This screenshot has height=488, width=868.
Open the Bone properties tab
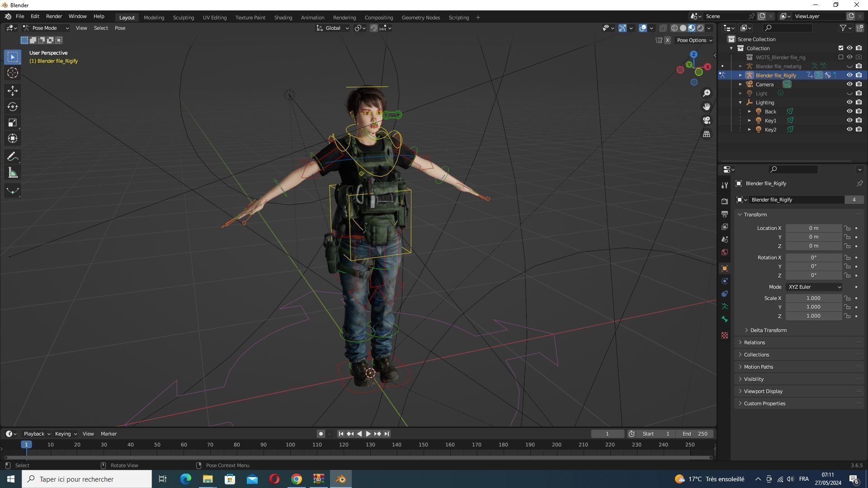click(725, 319)
